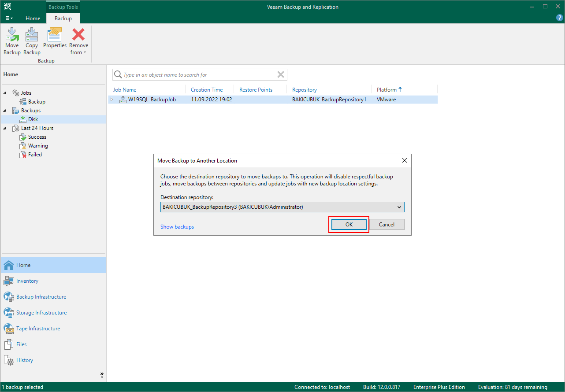The image size is (565, 392).
Task: Collapse the Backups tree node
Action: pos(4,111)
